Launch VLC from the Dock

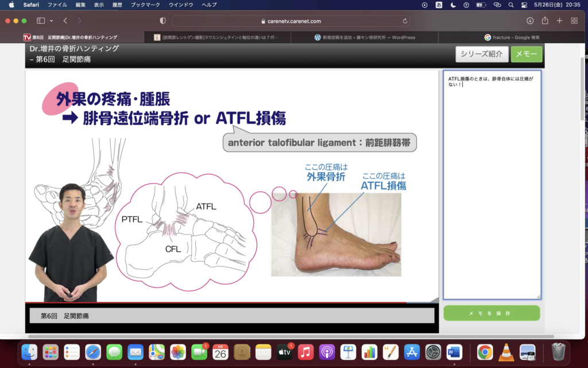tap(506, 352)
